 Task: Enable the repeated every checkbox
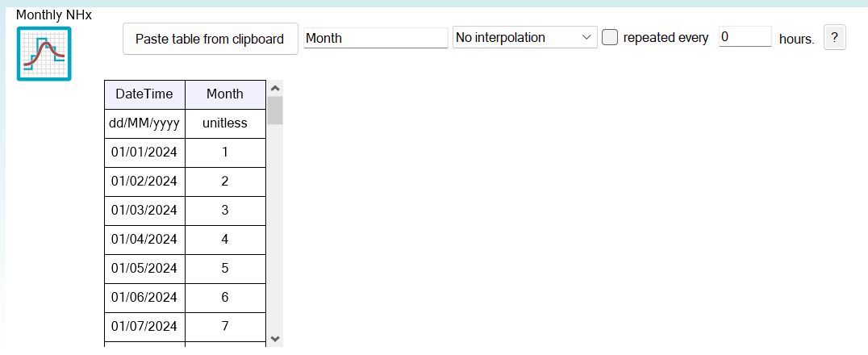(x=611, y=37)
